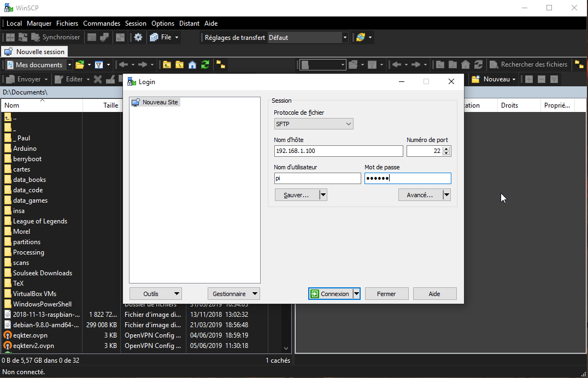Viewport: 588px width, 378px height.
Task: Click the globe refresh icon near transfer settings
Action: tap(360, 37)
